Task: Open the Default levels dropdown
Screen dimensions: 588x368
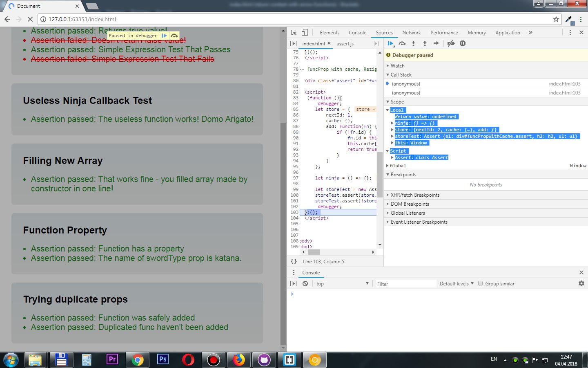Action: (457, 283)
